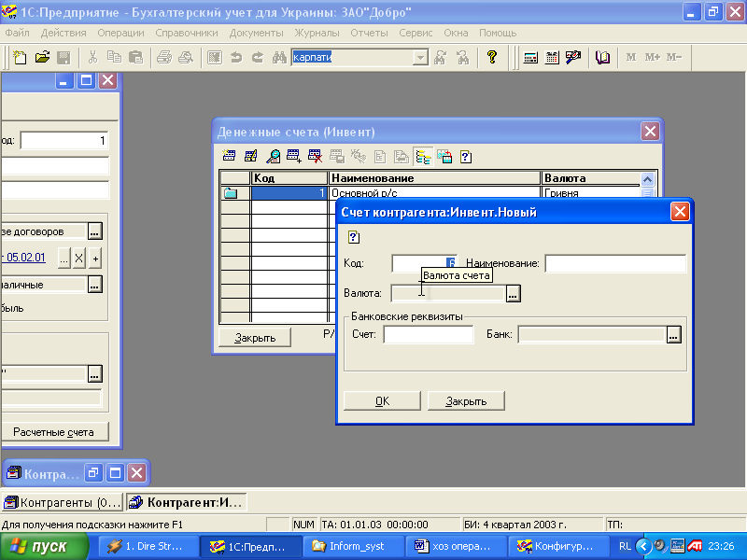This screenshot has height=560, width=747.
Task: Open Банк selection ellipsis button
Action: tap(673, 334)
